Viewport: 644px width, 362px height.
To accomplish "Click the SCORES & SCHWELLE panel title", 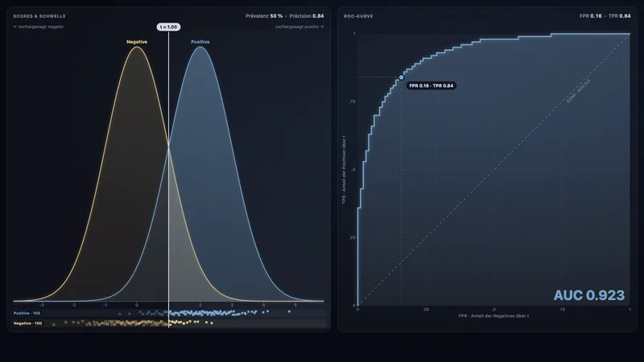I will (39, 16).
